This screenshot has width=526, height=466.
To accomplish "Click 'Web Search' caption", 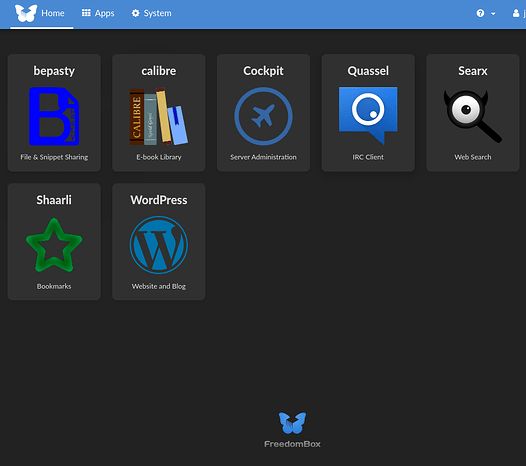I will [473, 157].
